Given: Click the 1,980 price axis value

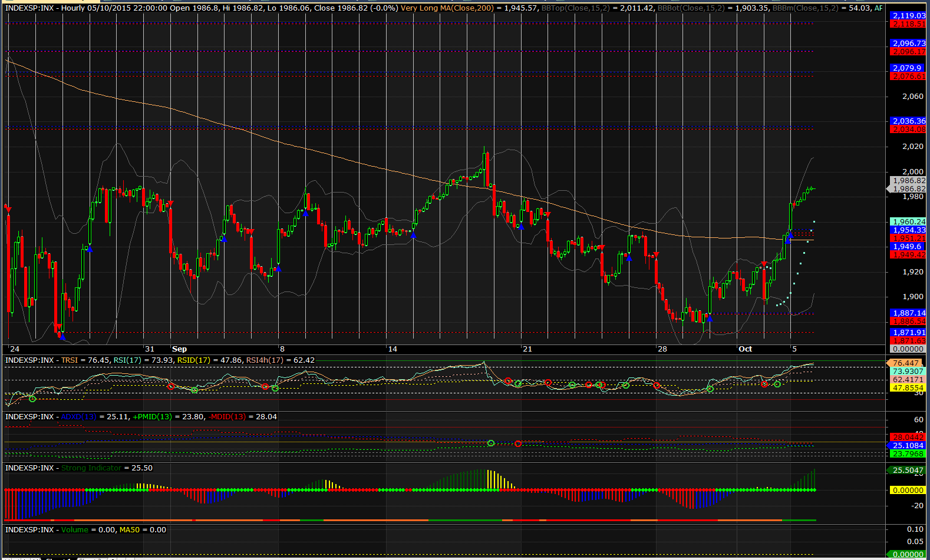Looking at the screenshot, I should coord(913,197).
